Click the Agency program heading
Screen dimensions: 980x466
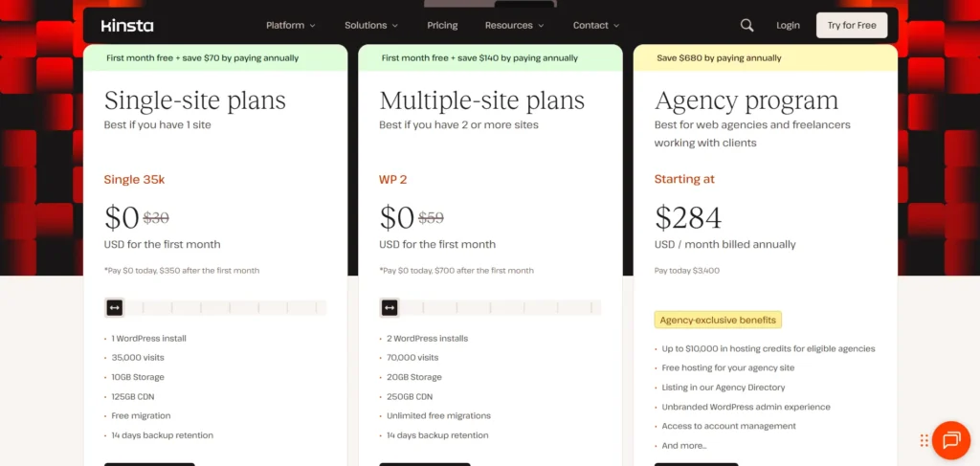(x=746, y=100)
